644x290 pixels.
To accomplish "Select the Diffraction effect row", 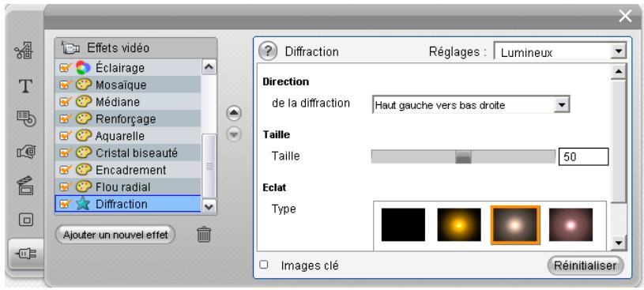I will [x=128, y=204].
